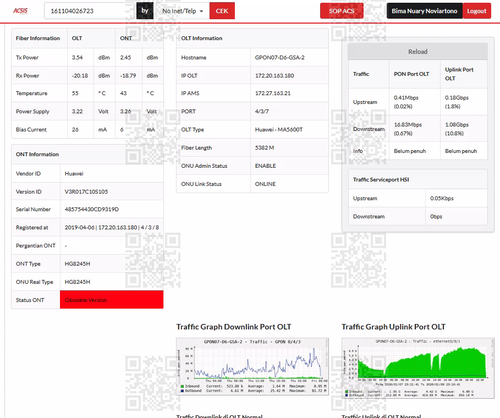Select OLT Type Huawei - MA5600T
Viewport: 500px width, 418px height.
[279, 130]
